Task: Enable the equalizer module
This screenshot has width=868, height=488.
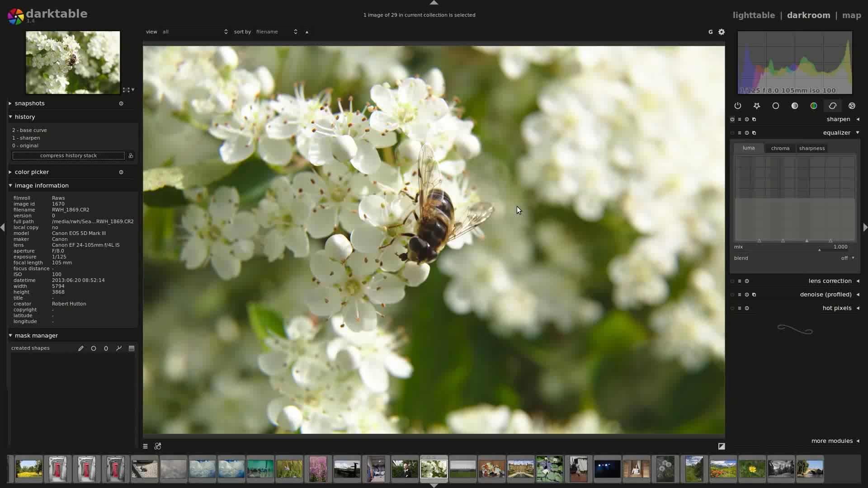Action: tap(732, 133)
